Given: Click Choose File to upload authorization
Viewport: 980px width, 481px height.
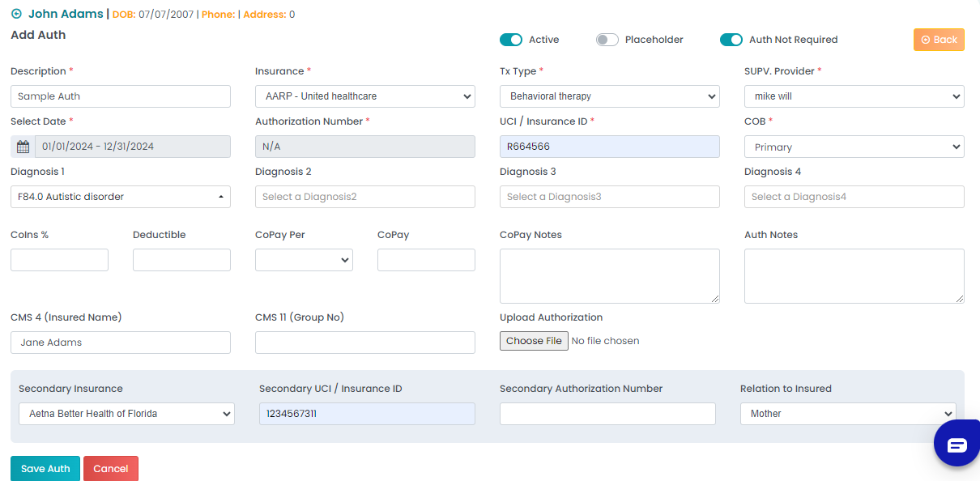Looking at the screenshot, I should (534, 341).
